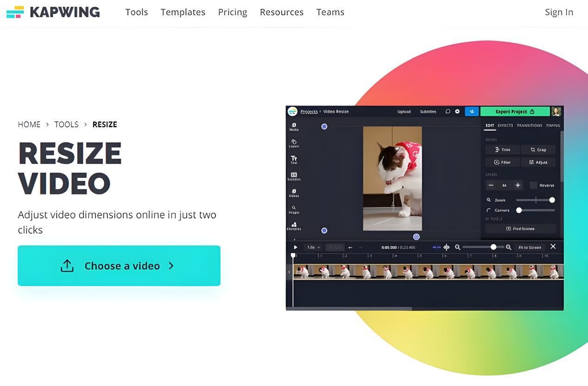Toggle the blue snap switch in timeline
The width and height of the screenshot is (588, 386).
coord(436,247)
